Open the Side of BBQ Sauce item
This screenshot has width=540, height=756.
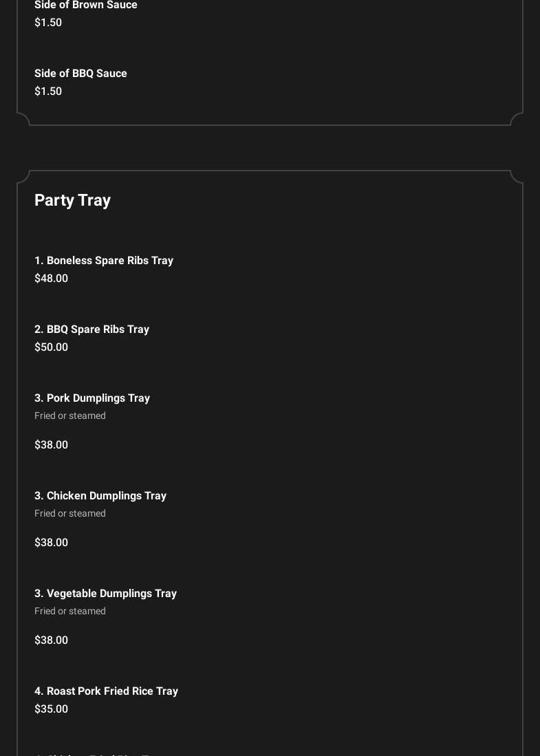(x=80, y=74)
